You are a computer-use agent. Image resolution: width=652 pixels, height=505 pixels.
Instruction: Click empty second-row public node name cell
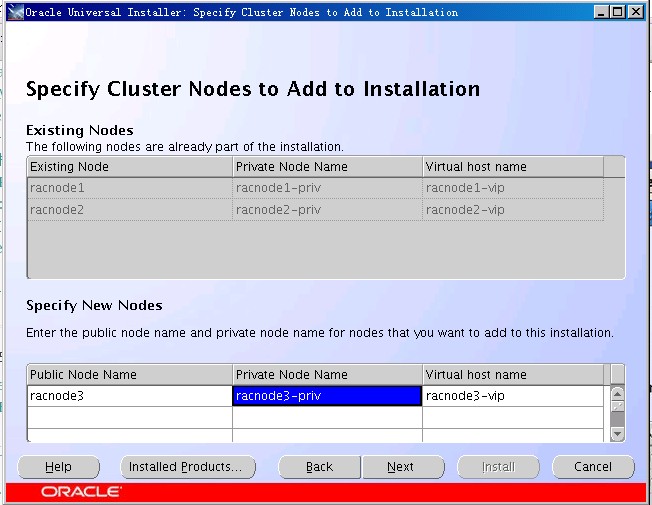pyautogui.click(x=130, y=417)
